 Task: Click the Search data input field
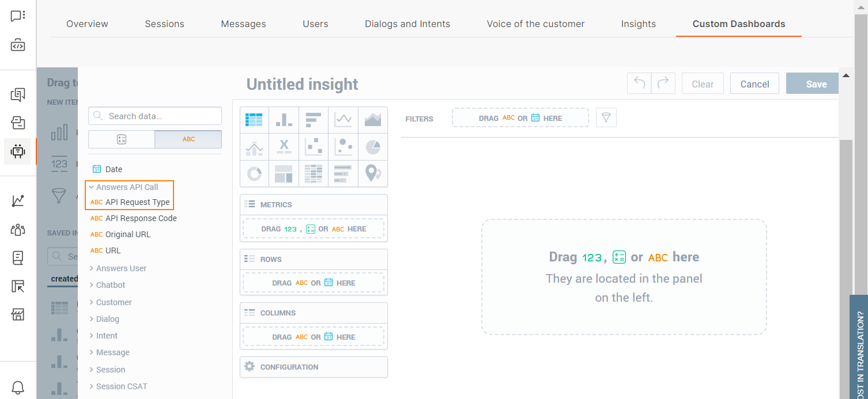point(161,116)
